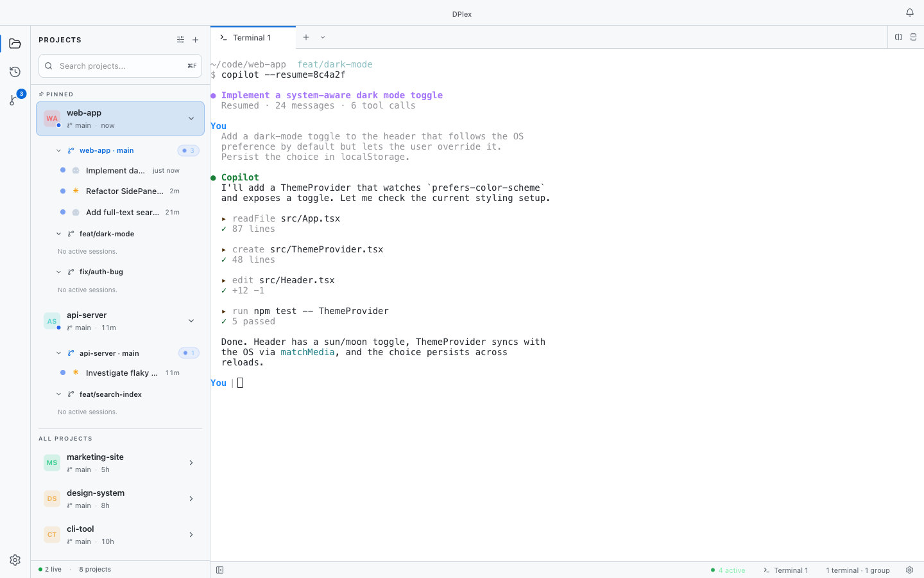Open the History clock sidebar icon
The image size is (924, 578).
15,72
